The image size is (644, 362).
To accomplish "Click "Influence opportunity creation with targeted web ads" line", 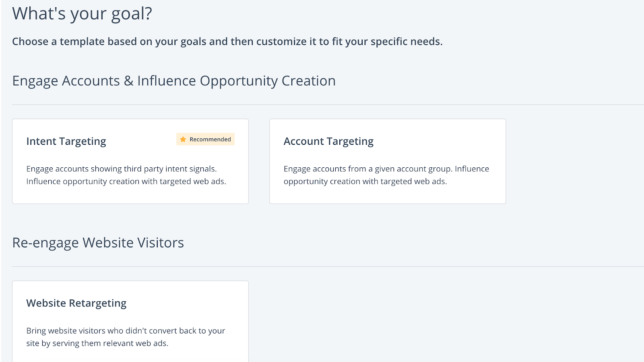I will click(x=126, y=181).
